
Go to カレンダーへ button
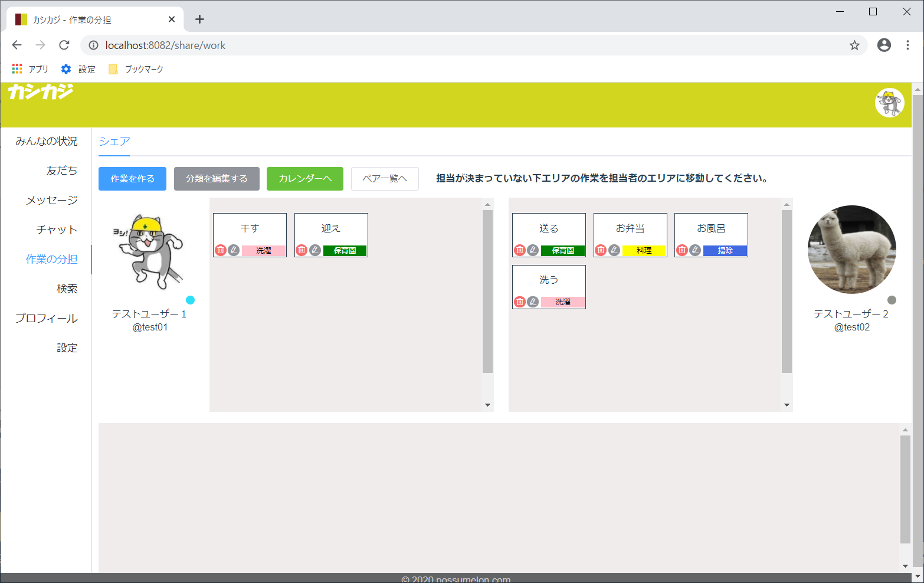click(305, 179)
